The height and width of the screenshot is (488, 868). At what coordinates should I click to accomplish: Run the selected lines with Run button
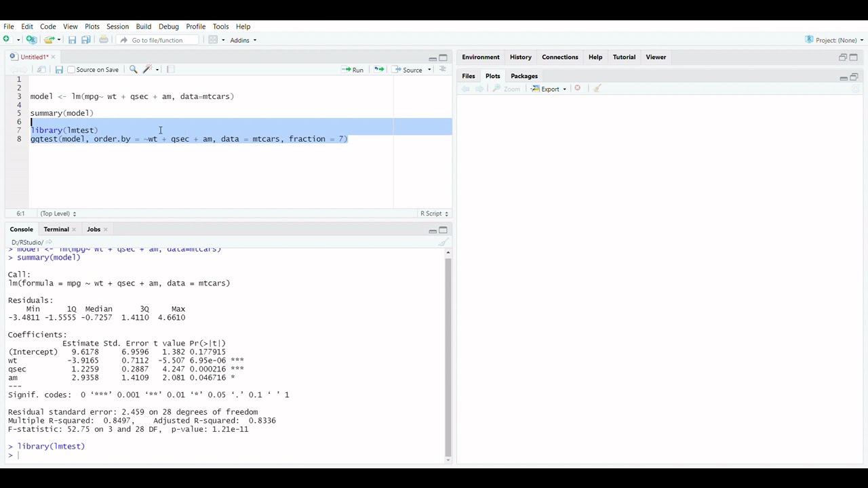click(x=353, y=70)
